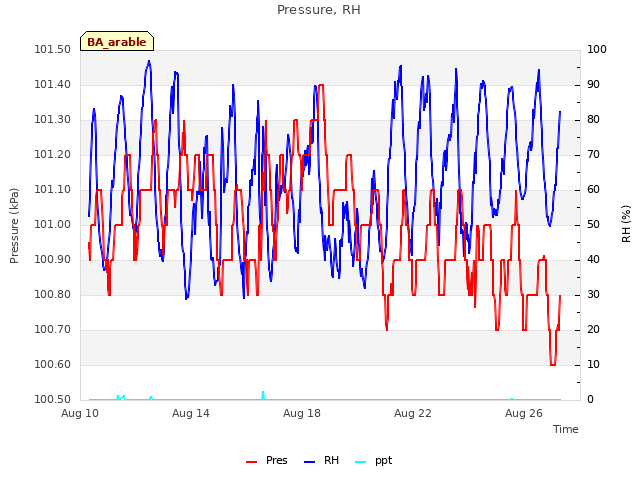Click the Aug 14 date tick label
This screenshot has height=480, width=640.
pyautogui.click(x=191, y=413)
